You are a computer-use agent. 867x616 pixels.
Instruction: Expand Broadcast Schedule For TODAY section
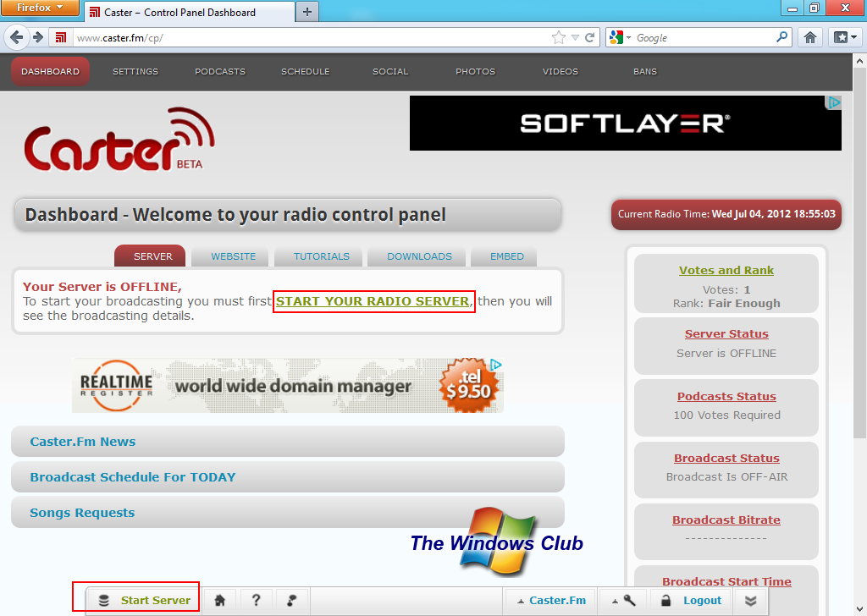tap(288, 476)
